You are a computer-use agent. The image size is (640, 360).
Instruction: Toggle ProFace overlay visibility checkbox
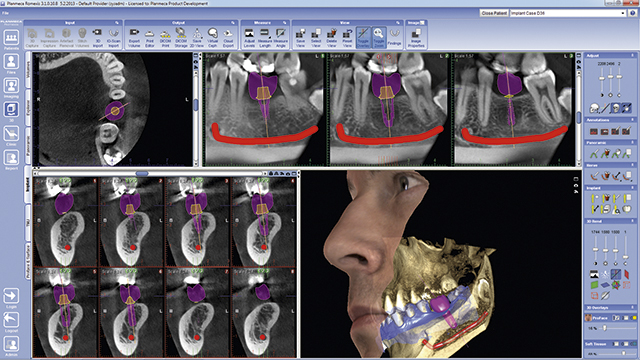[x=616, y=318]
